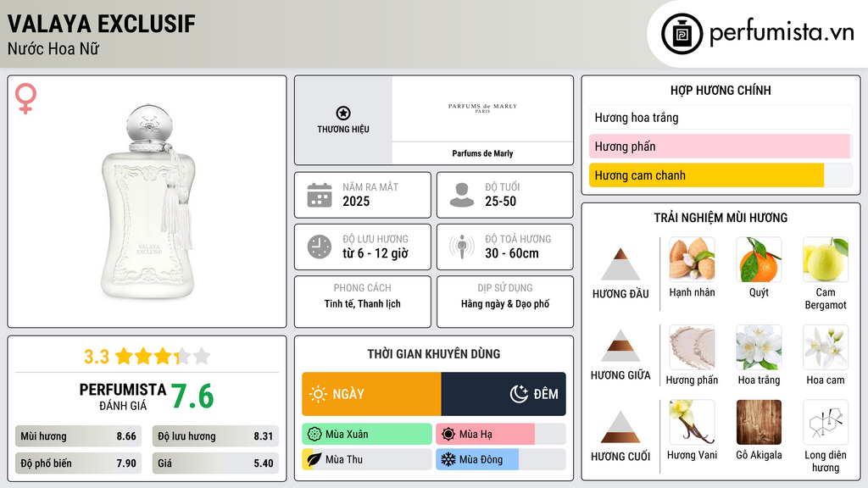Click the Hương cuối pyramid icon
The height and width of the screenshot is (488, 868).
620,427
